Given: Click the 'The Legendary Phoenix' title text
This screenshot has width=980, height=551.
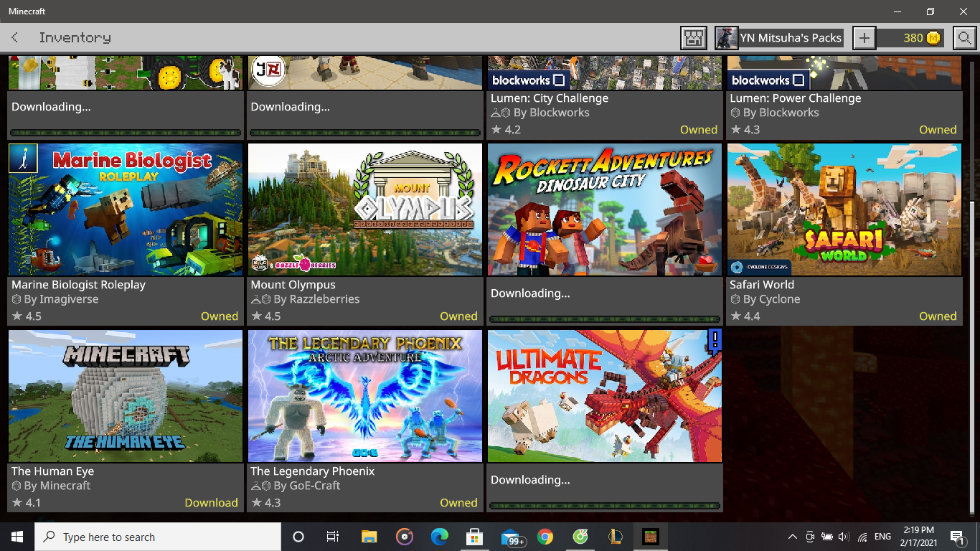Looking at the screenshot, I should point(313,471).
